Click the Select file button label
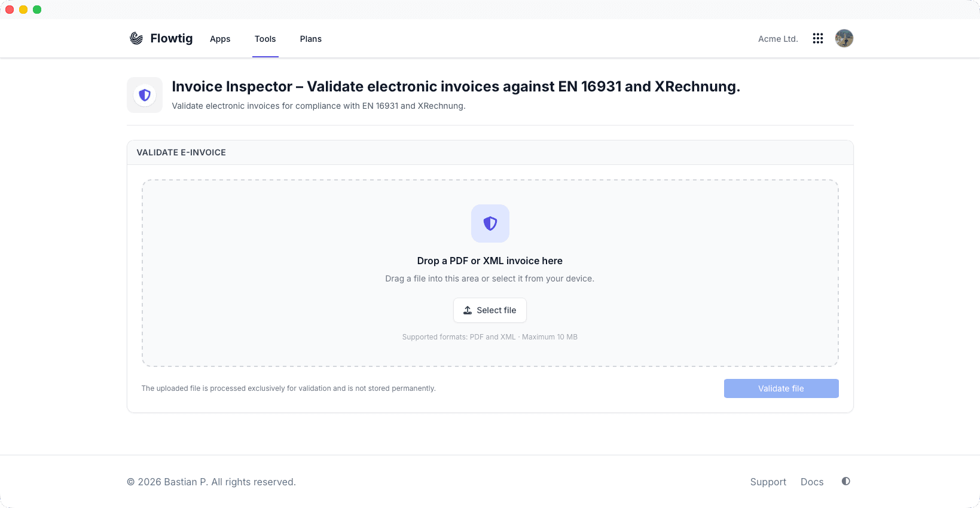This screenshot has width=980, height=508. 496,310
